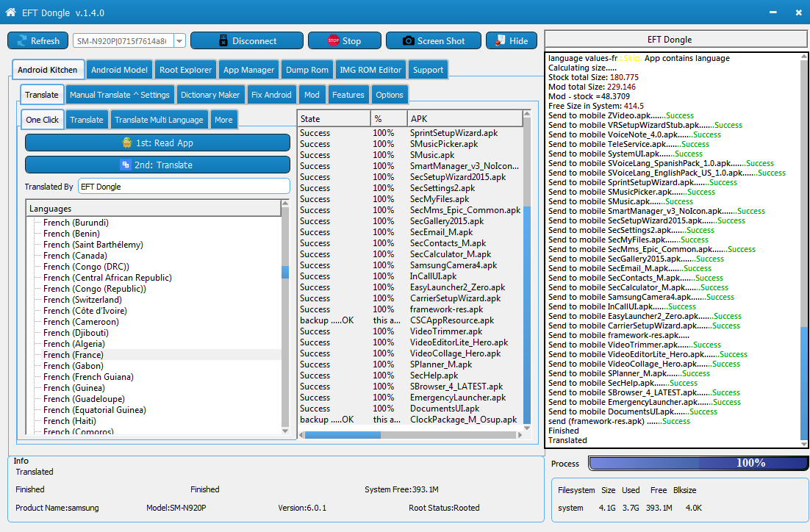Click the home icon in title bar
The image size is (810, 532).
[x=10, y=12]
